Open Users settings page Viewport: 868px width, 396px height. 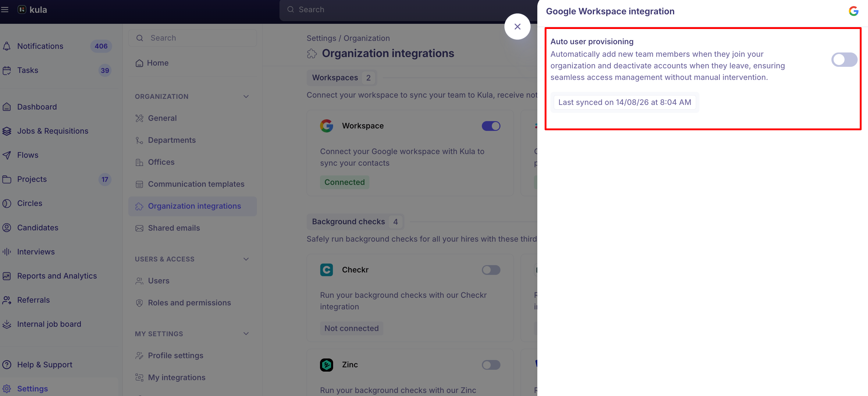pyautogui.click(x=192, y=281)
